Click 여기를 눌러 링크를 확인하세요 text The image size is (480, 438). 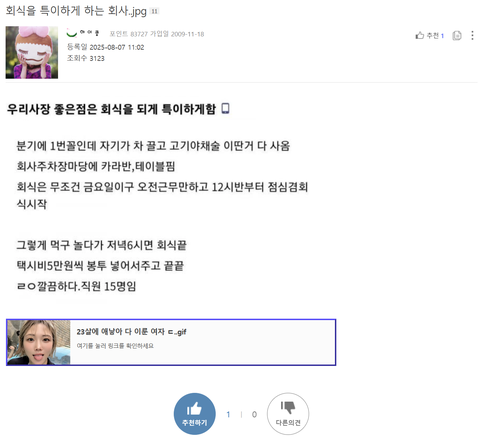[115, 346]
